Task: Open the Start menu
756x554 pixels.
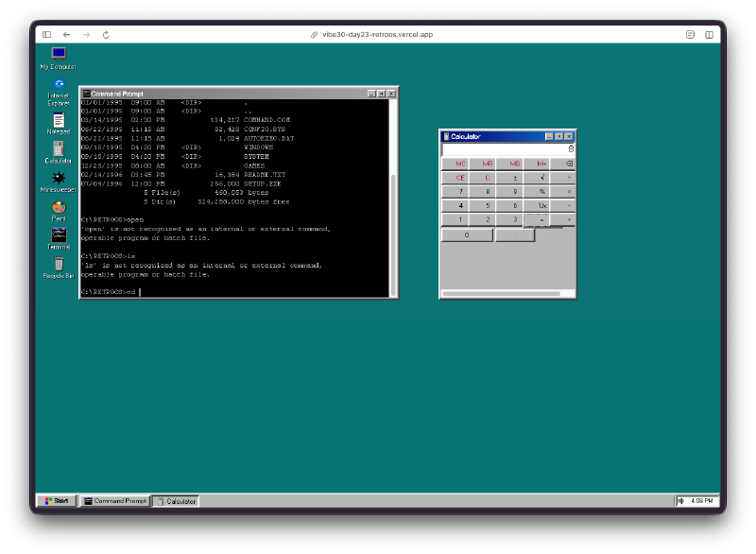Action: [55, 500]
